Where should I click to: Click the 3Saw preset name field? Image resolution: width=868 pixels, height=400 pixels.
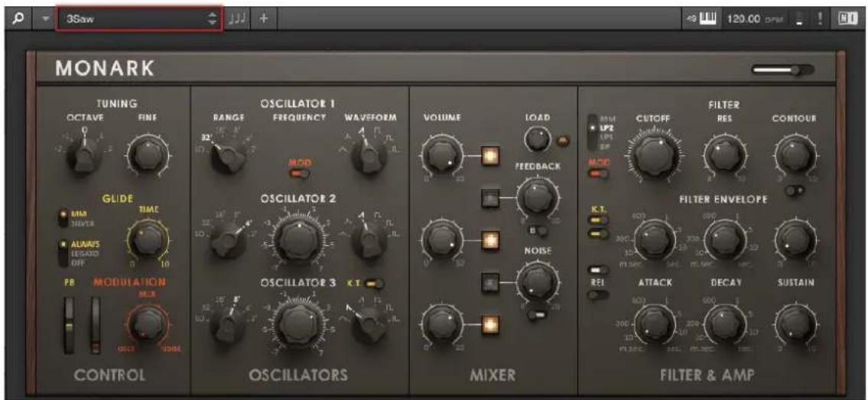click(139, 19)
